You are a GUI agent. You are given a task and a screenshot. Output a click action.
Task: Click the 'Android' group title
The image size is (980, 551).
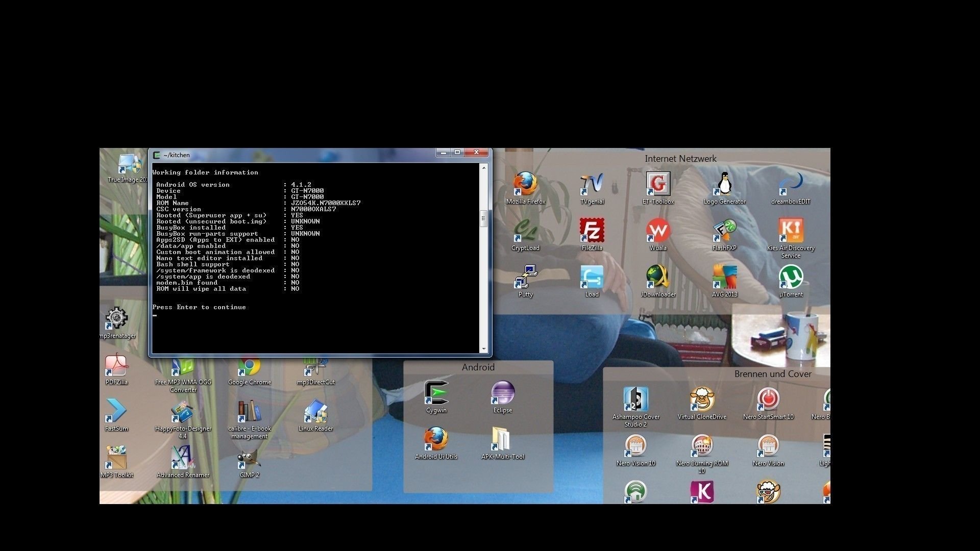(x=478, y=367)
